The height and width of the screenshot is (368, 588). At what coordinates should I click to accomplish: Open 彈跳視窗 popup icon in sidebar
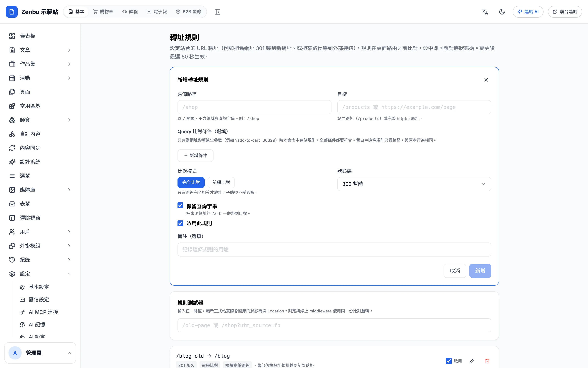pos(12,218)
